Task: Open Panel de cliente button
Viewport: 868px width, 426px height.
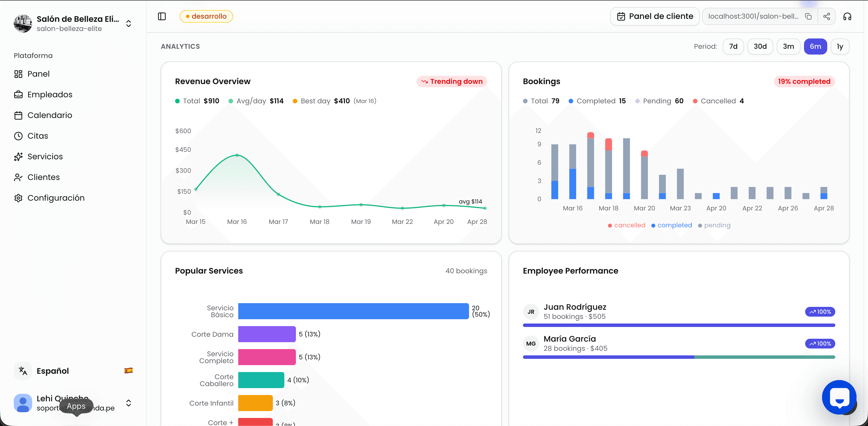Action: coord(655,16)
